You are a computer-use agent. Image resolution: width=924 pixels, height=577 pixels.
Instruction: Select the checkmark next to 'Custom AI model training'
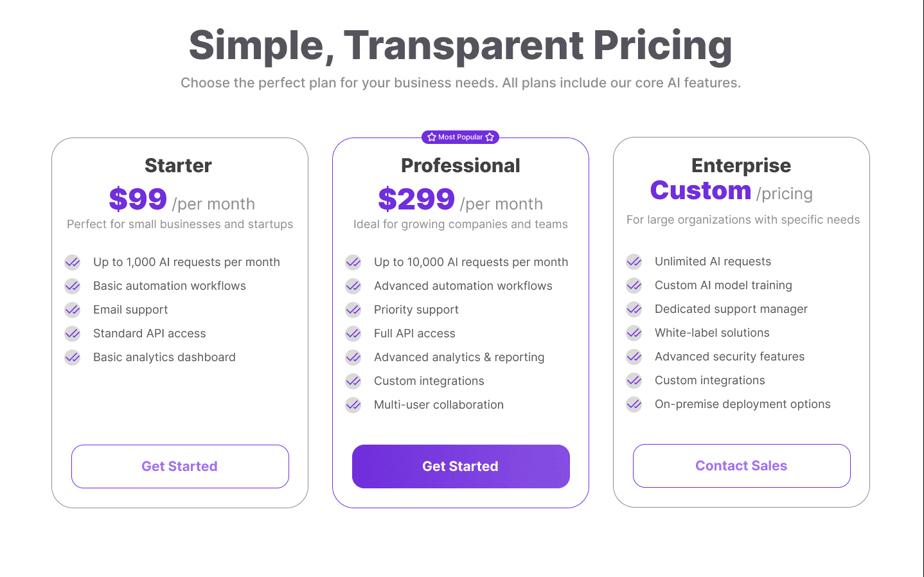click(x=634, y=285)
